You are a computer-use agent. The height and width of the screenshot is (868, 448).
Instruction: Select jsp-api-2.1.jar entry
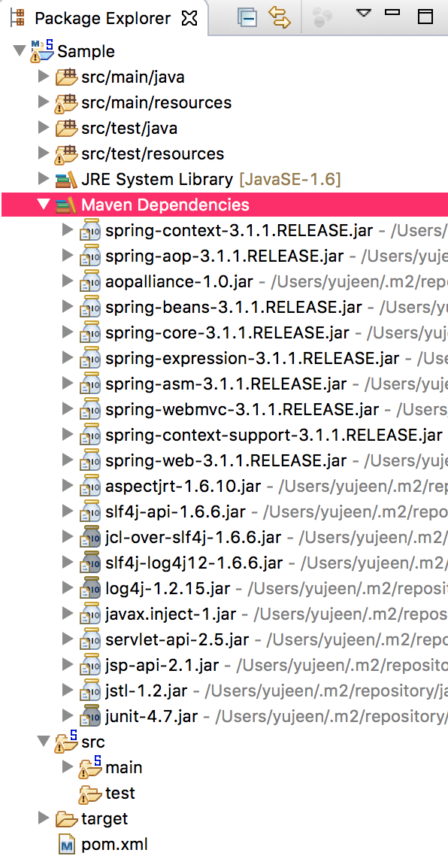(x=162, y=665)
